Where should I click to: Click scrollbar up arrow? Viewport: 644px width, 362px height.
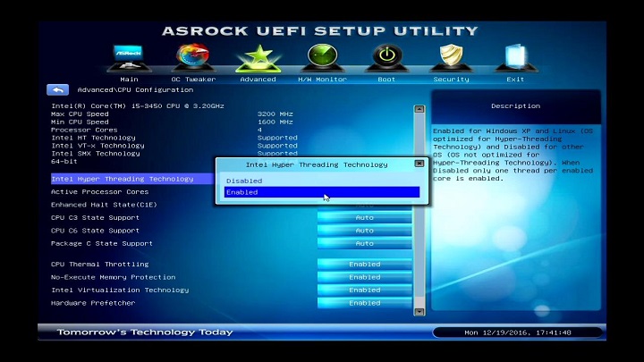(x=419, y=109)
